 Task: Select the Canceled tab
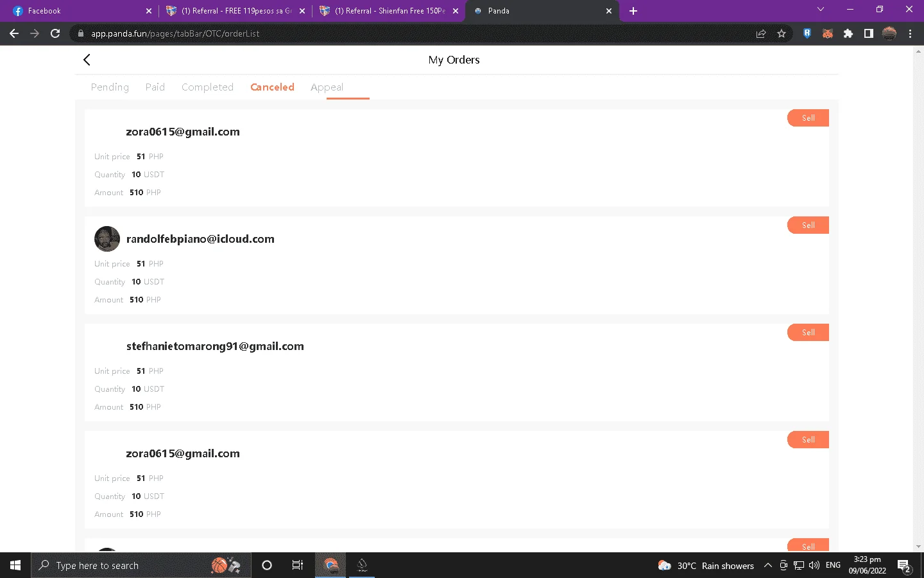pos(272,87)
